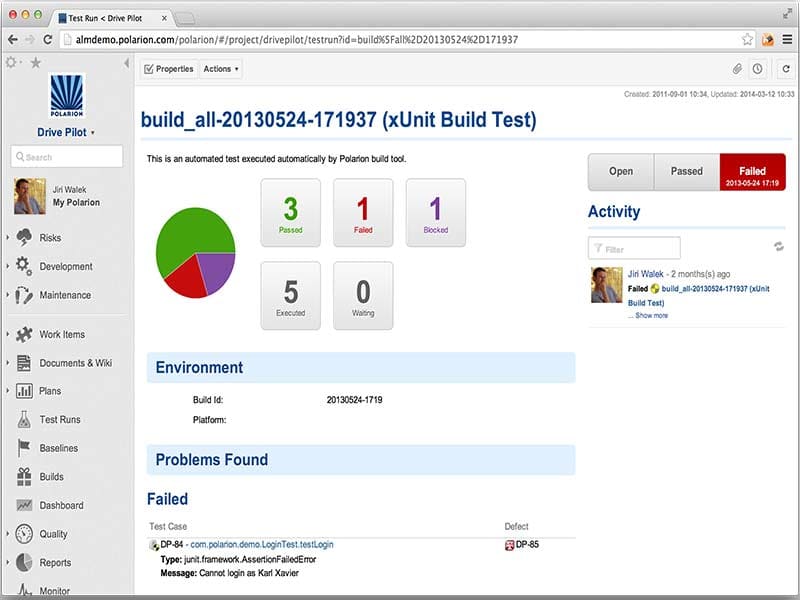The width and height of the screenshot is (800, 600).
Task: Open Dashboard in the sidebar
Action: [61, 505]
